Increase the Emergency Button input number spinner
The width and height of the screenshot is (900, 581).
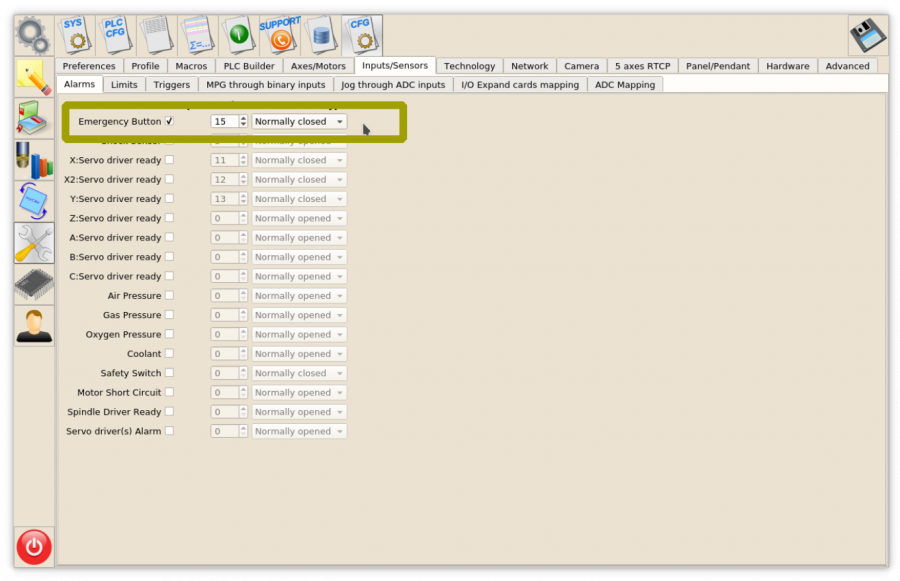tap(243, 118)
